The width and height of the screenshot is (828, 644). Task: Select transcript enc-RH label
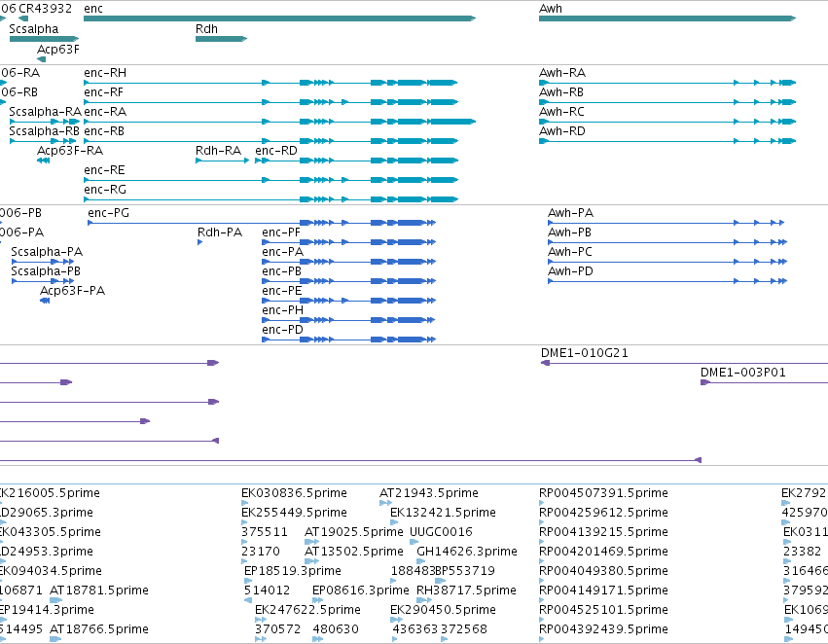[105, 73]
